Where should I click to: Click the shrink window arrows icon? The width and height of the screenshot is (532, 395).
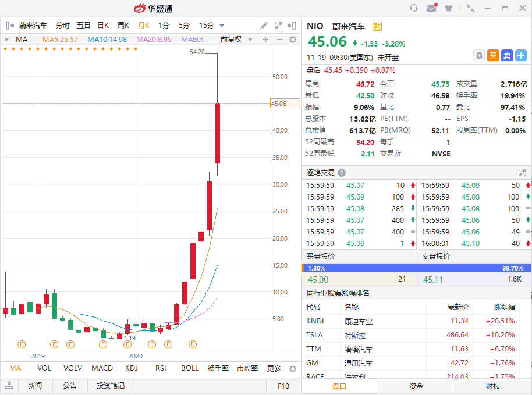pos(470,8)
